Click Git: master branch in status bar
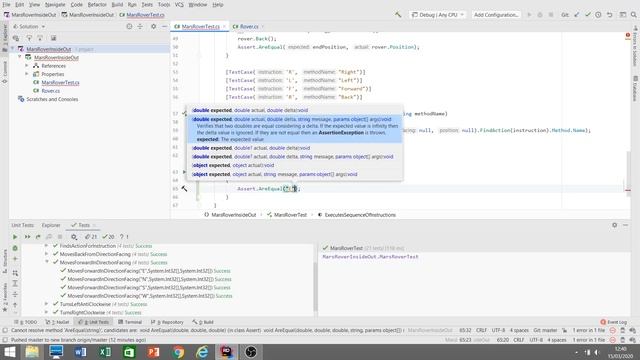Viewport: 640px width, 360px height. pos(545,330)
